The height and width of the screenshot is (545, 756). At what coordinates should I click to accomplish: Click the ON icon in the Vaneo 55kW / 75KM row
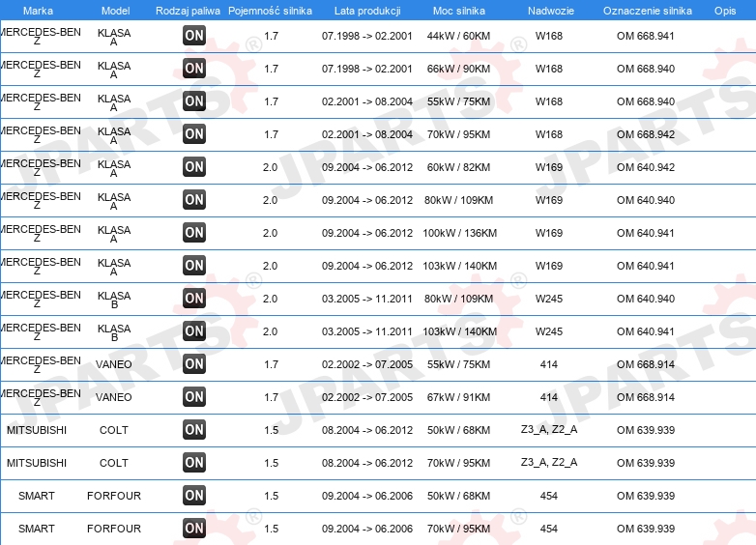[x=194, y=363]
